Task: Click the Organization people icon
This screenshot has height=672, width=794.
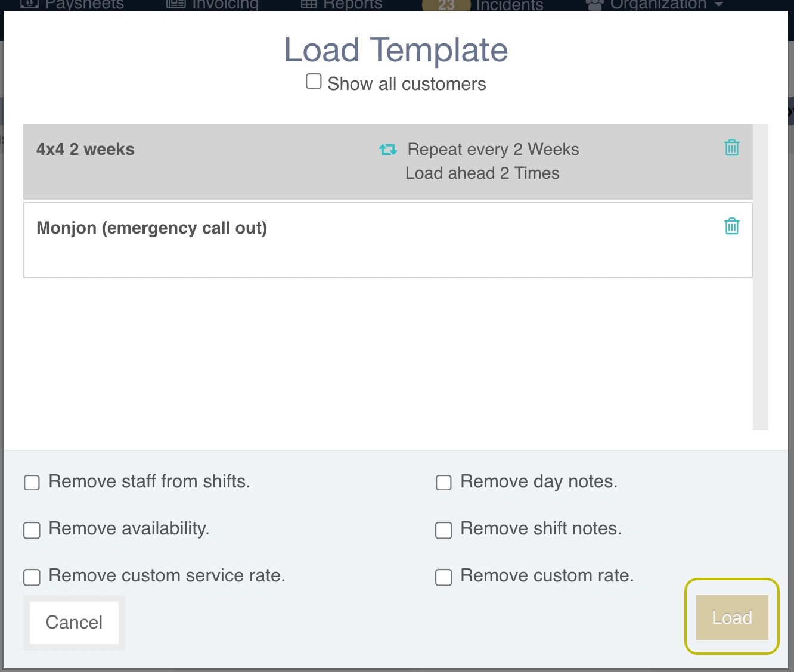Action: tap(594, 5)
